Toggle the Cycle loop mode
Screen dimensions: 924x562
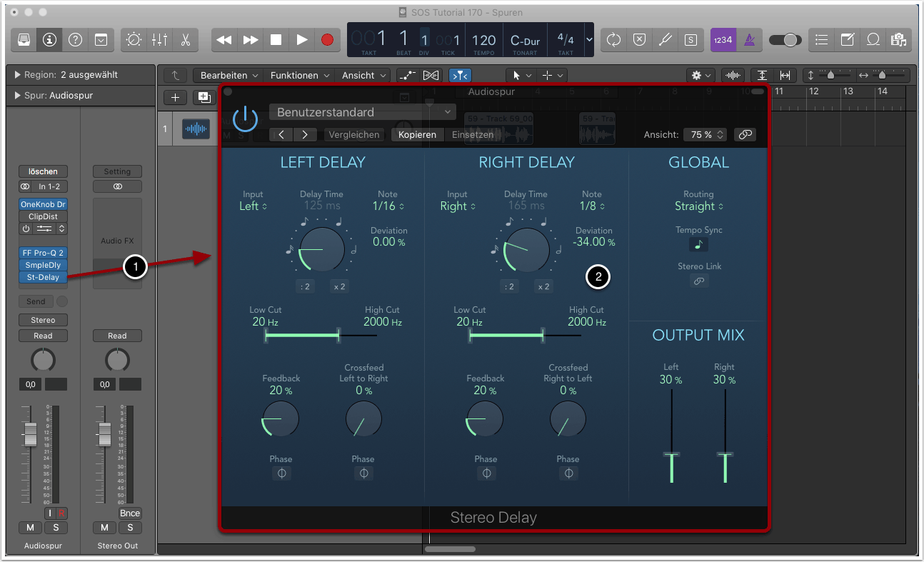pyautogui.click(x=613, y=40)
